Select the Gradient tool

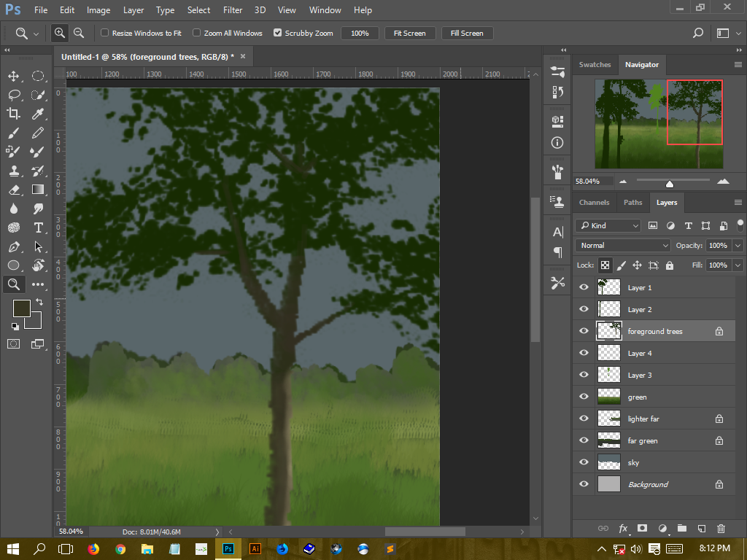[38, 190]
